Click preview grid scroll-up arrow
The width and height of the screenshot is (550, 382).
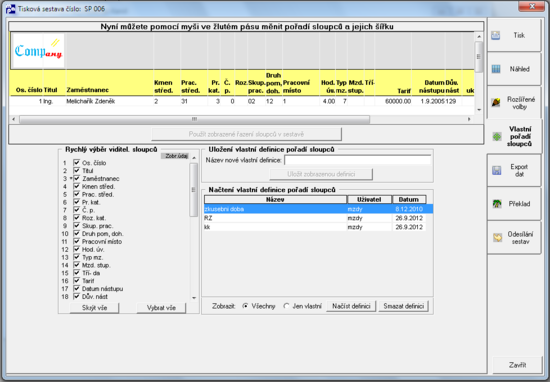coord(479,36)
